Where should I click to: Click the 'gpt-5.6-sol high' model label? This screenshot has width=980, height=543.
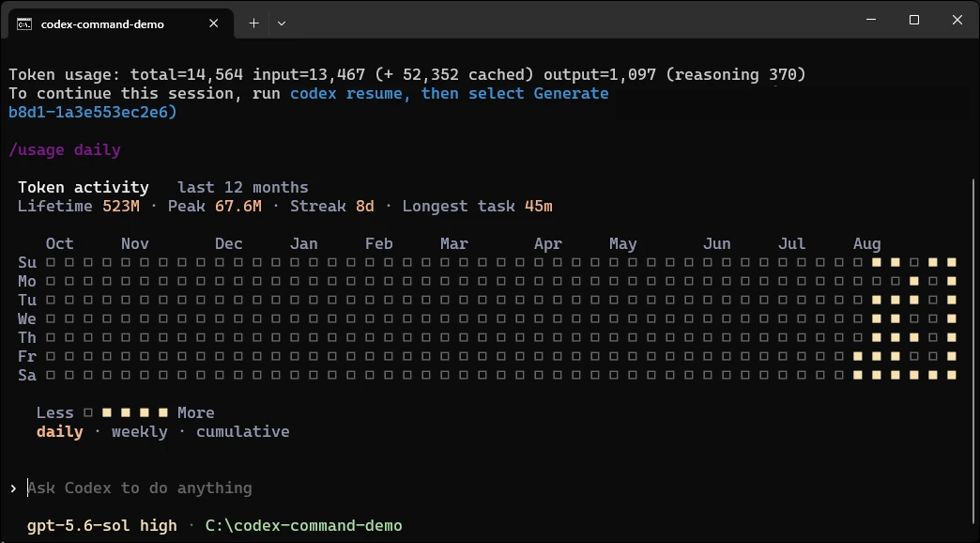[102, 525]
